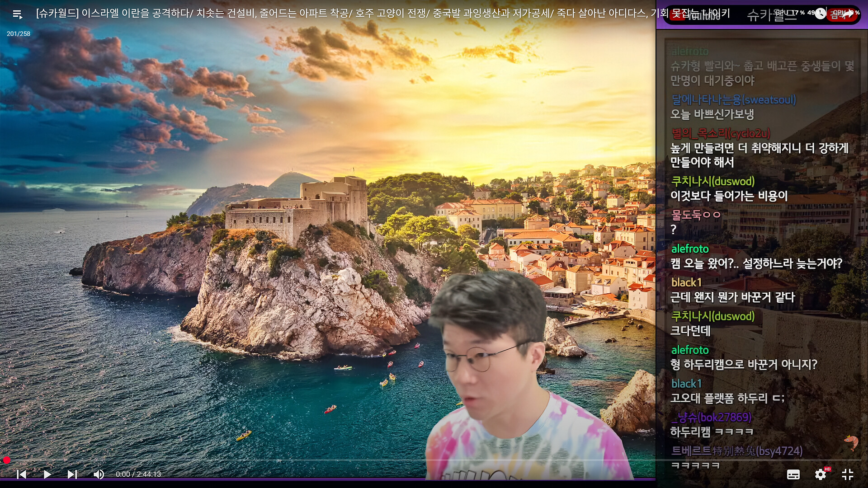Viewport: 868px width, 488px height.
Task: Click the 201/258 playlist counter
Action: pos(19,34)
